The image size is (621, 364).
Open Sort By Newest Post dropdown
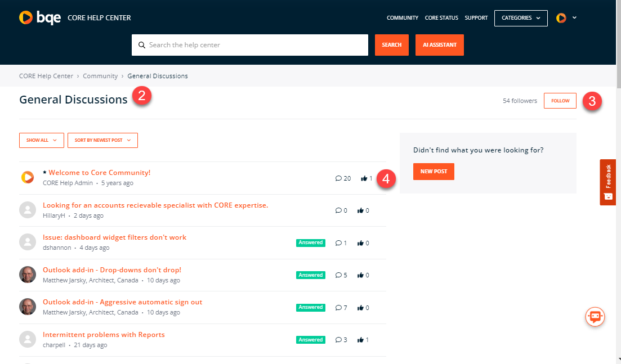pos(102,141)
